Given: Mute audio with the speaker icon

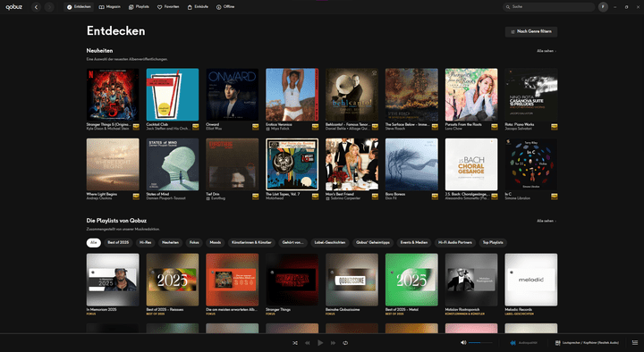Looking at the screenshot, I should (x=463, y=342).
